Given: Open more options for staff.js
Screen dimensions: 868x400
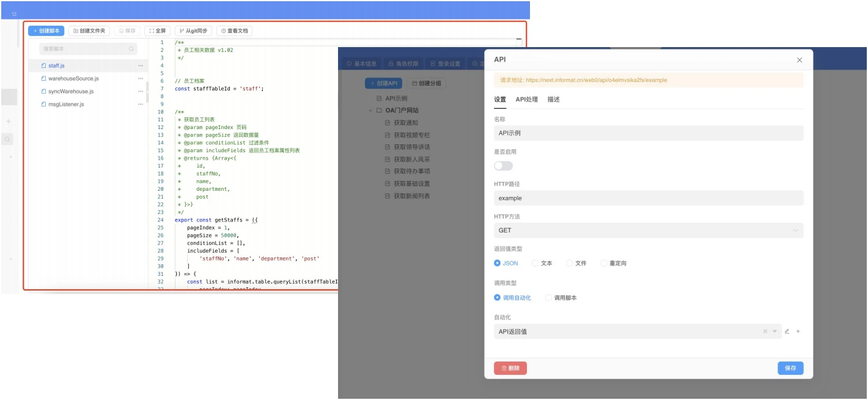Looking at the screenshot, I should pyautogui.click(x=141, y=65).
